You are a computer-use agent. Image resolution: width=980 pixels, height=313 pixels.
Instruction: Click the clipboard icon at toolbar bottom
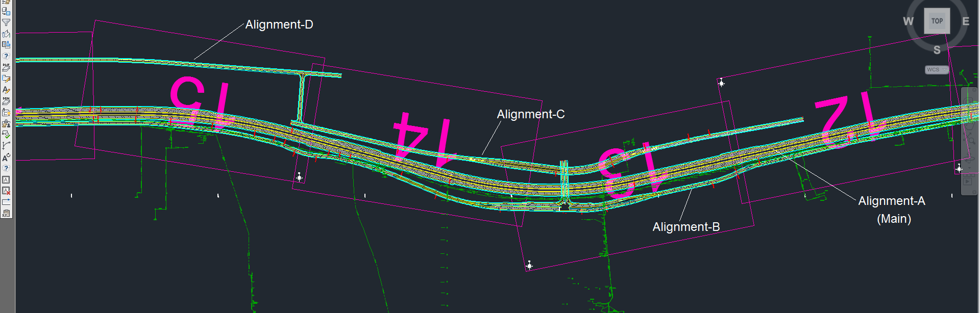coord(6,214)
